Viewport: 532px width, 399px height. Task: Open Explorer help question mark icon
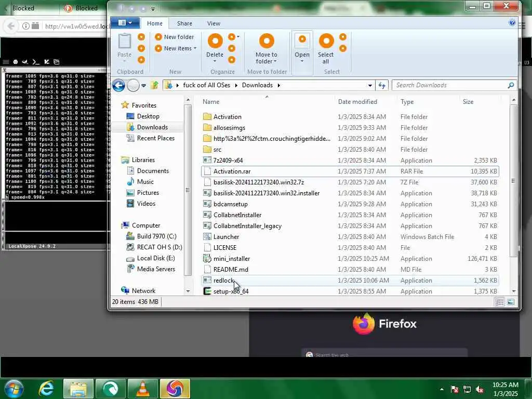coord(512,23)
